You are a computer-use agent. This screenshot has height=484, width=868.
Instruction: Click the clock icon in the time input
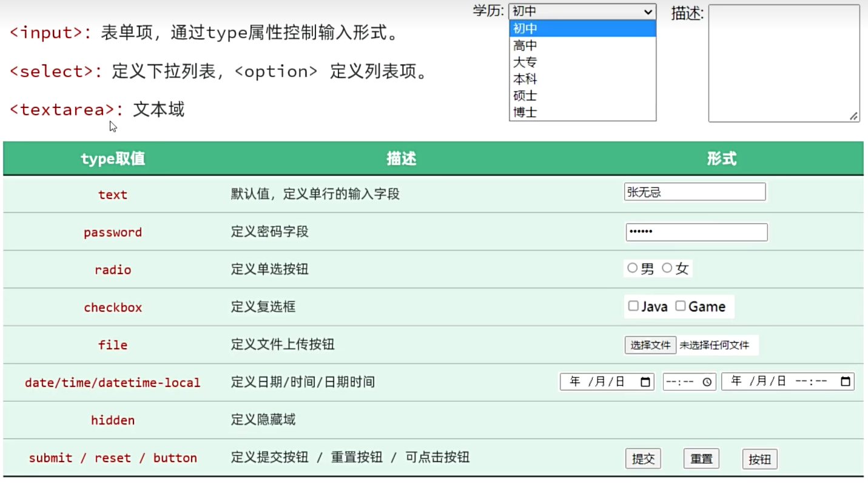click(707, 382)
